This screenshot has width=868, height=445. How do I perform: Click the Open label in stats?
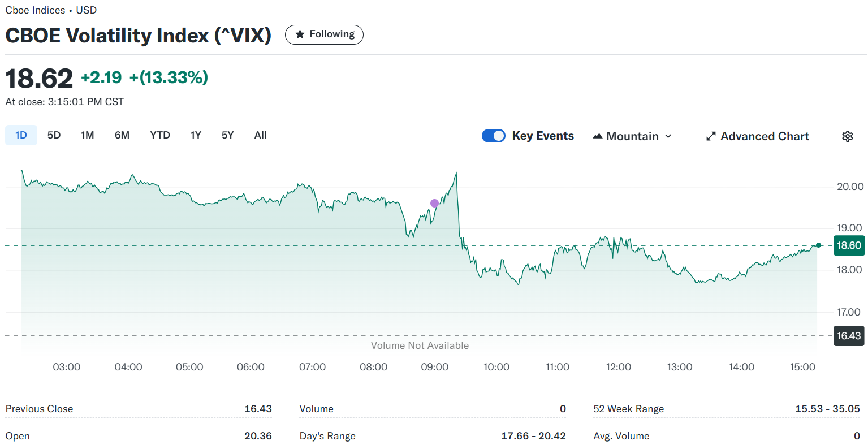18,436
